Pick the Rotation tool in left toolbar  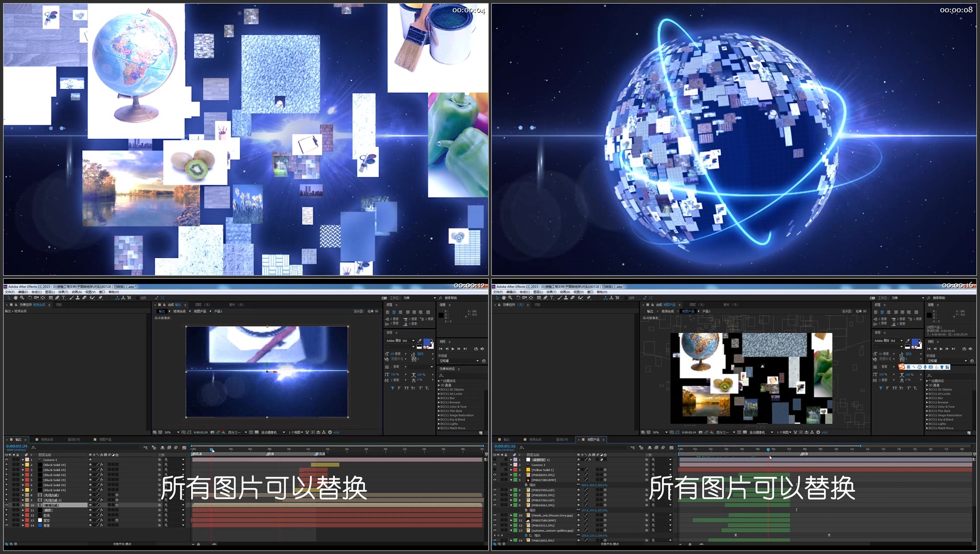click(x=30, y=298)
